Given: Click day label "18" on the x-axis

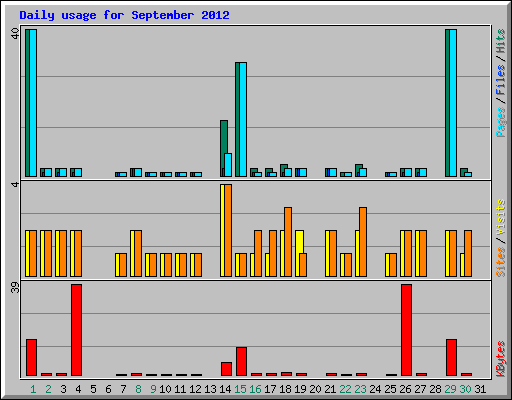Looking at the screenshot, I should pyautogui.click(x=285, y=389).
